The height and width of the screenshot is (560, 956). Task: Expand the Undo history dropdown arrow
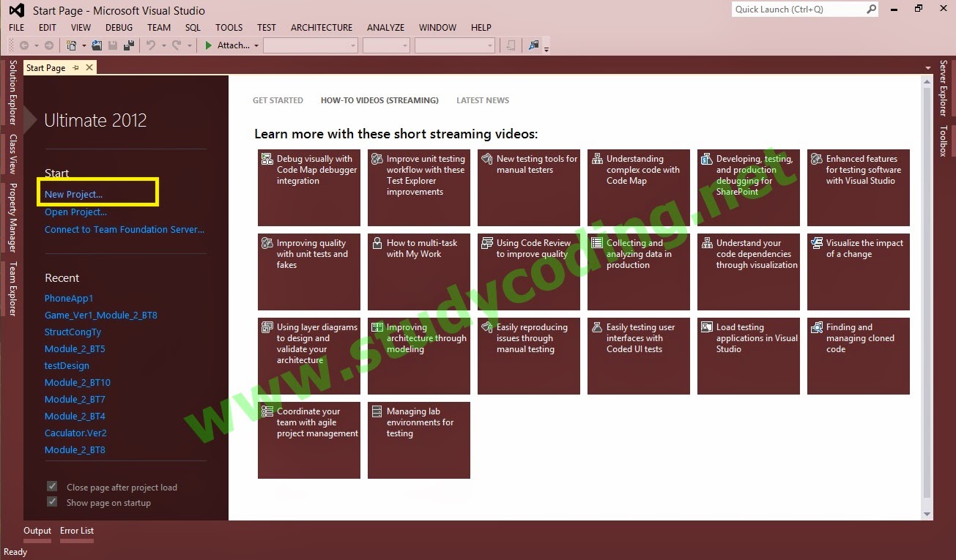coord(163,45)
